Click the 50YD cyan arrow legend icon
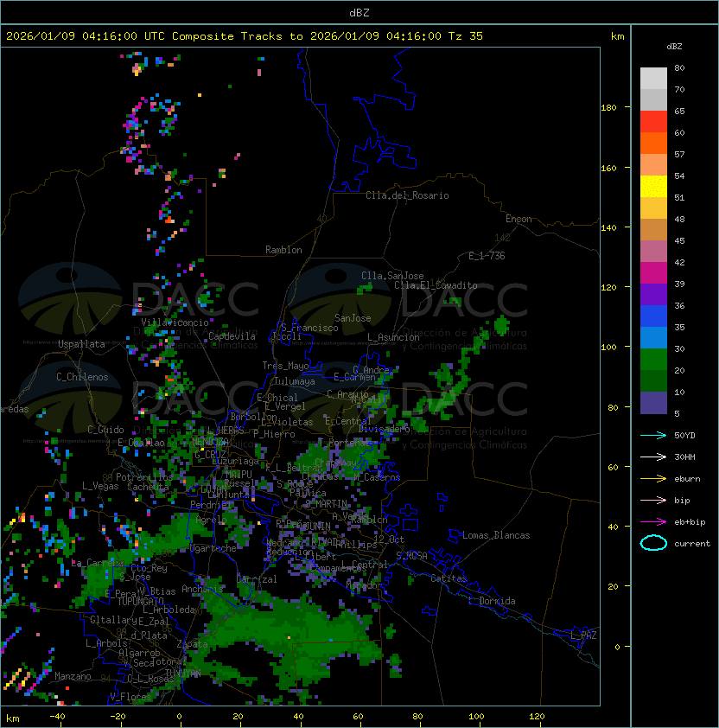The height and width of the screenshot is (728, 719). click(x=653, y=435)
